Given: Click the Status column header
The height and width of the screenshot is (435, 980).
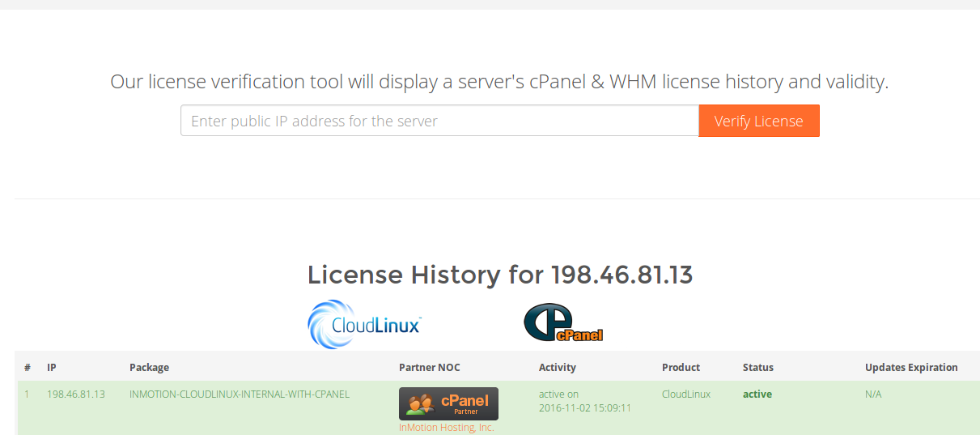Looking at the screenshot, I should [757, 368].
